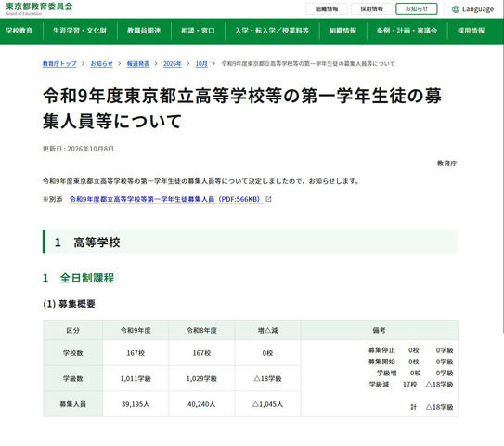Open the 生涯学習・文化財 menu
This screenshot has width=504, height=446.
pyautogui.click(x=80, y=31)
